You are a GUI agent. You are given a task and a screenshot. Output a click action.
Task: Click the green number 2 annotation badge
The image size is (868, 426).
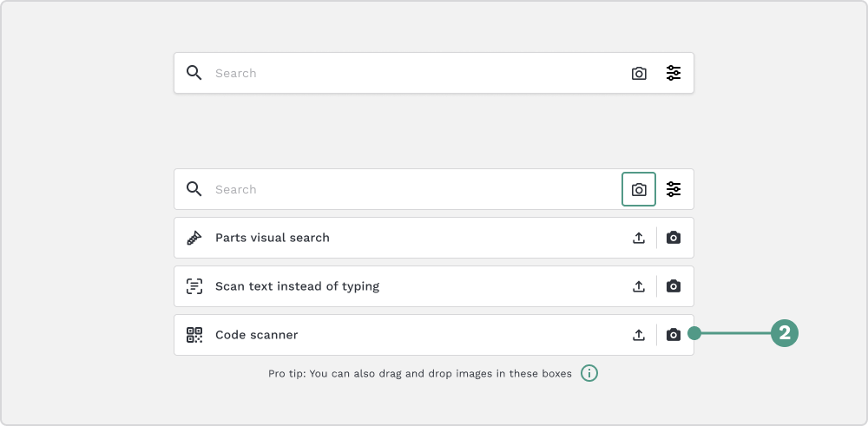[x=785, y=333]
